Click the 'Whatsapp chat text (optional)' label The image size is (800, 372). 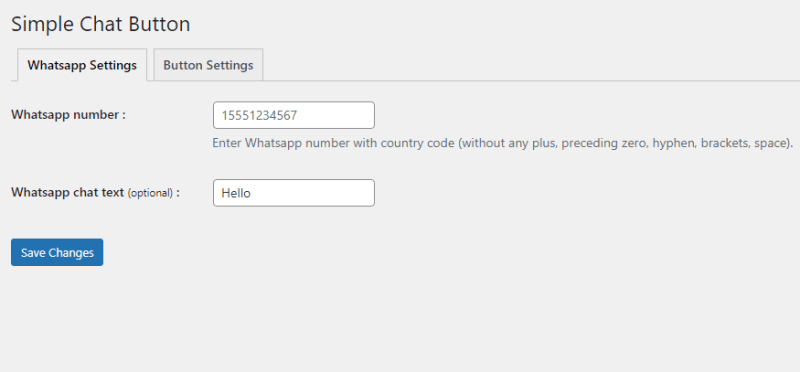pos(95,192)
